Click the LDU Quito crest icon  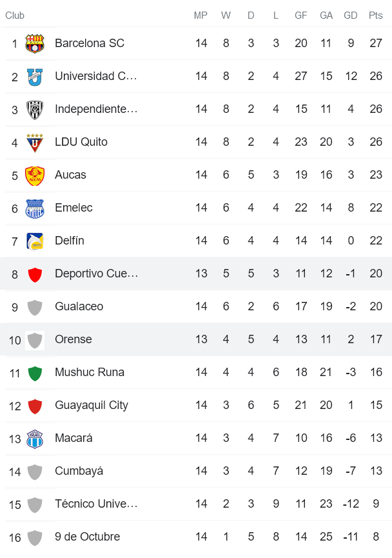pyautogui.click(x=35, y=143)
